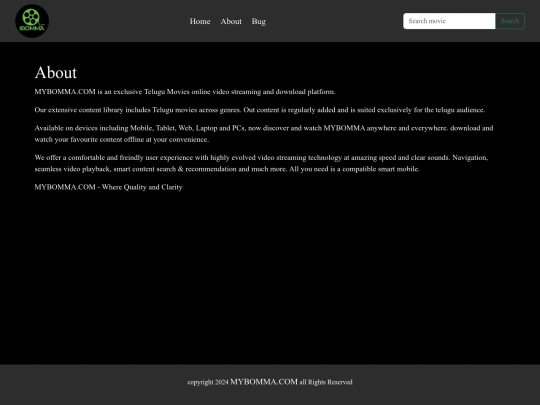Go to the About nav link
This screenshot has width=540, height=405.
231,21
